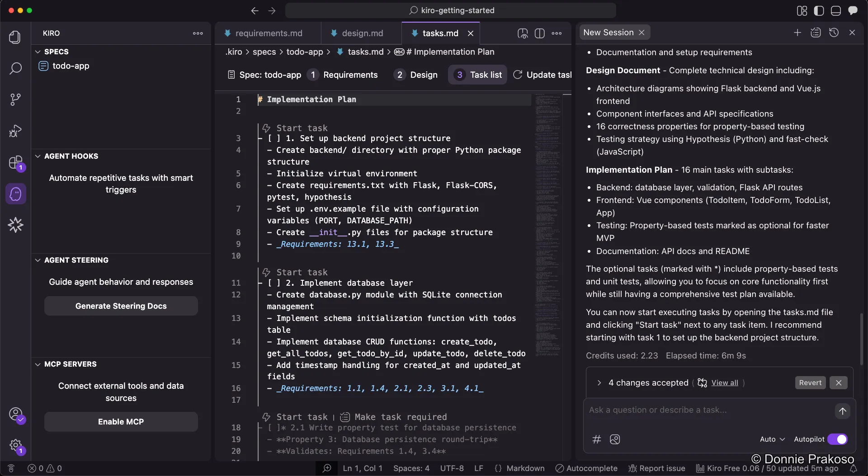The image size is (868, 476).
Task: Click the Ask a question input field
Action: 678,410
